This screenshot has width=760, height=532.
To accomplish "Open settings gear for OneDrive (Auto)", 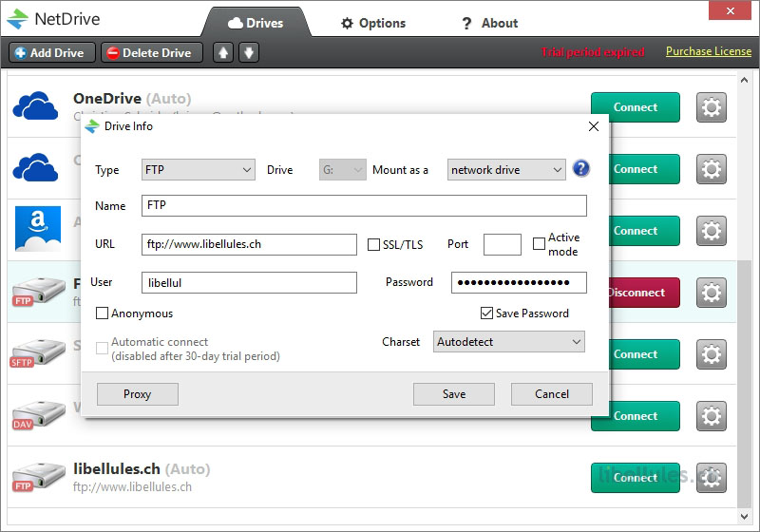I will click(711, 107).
